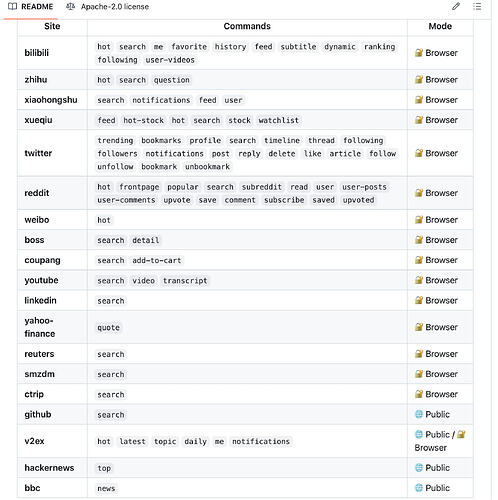Click the 'subreddit' command code
The image size is (498, 500).
pos(262,187)
